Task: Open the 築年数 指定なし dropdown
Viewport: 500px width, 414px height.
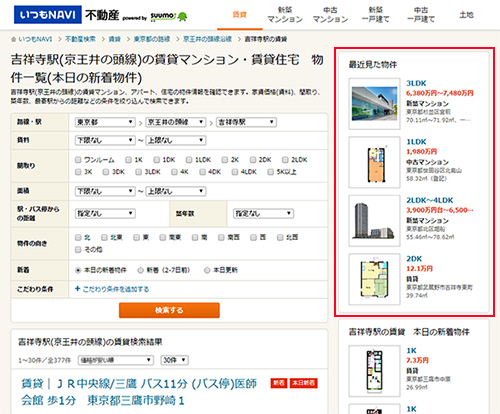Action: 263,213
